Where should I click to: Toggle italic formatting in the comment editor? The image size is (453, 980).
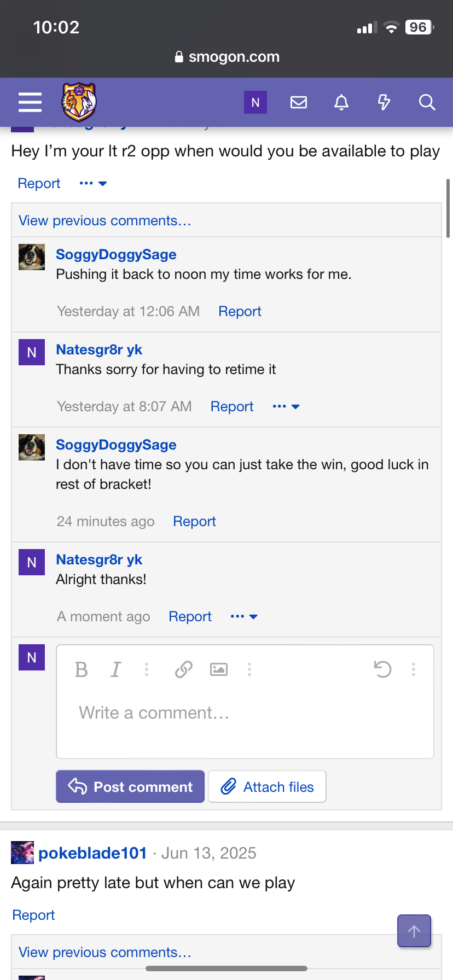[x=115, y=669]
